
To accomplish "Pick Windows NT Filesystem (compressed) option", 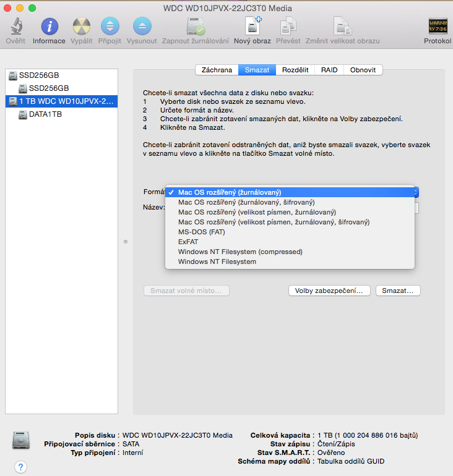I will 240,252.
